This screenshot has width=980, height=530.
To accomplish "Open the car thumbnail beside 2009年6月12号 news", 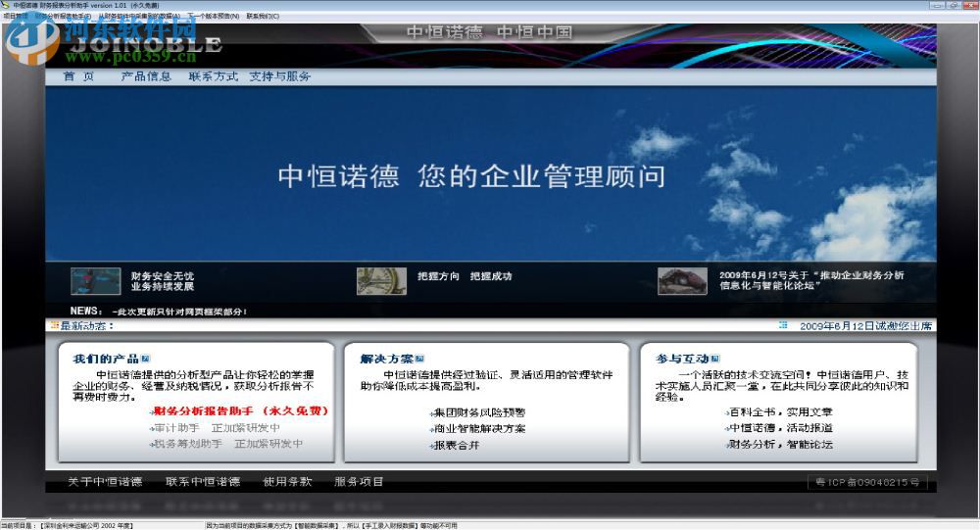I will [682, 281].
